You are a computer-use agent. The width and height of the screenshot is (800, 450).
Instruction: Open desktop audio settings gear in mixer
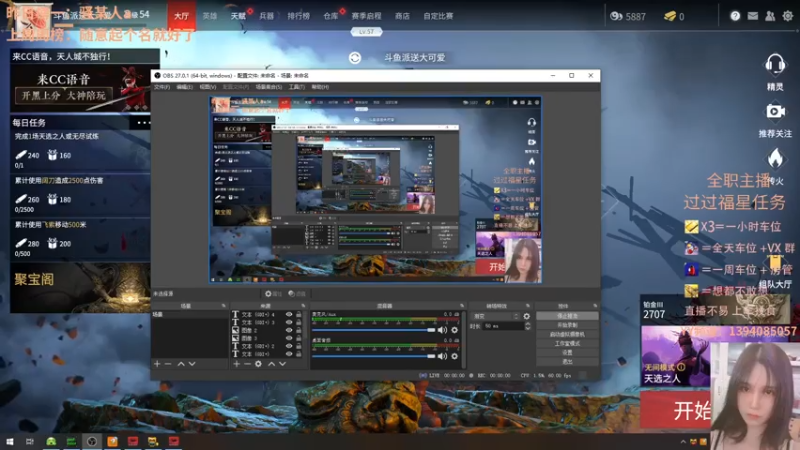pyautogui.click(x=455, y=356)
